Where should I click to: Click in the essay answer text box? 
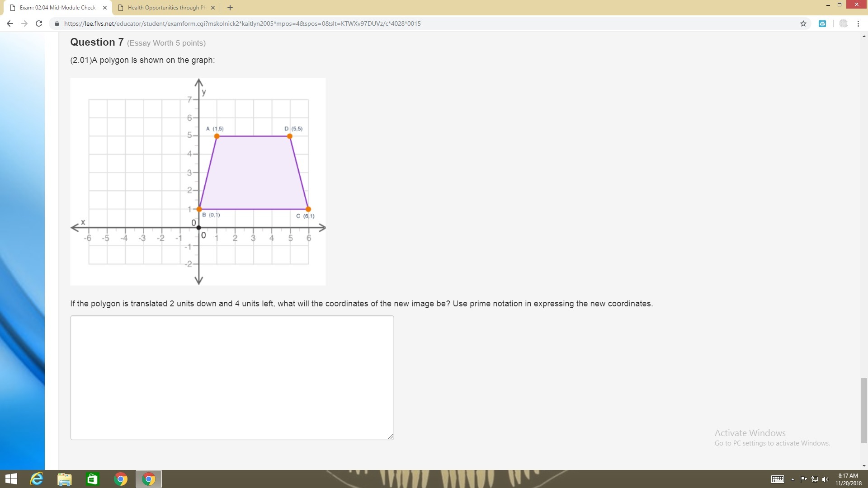pos(232,377)
